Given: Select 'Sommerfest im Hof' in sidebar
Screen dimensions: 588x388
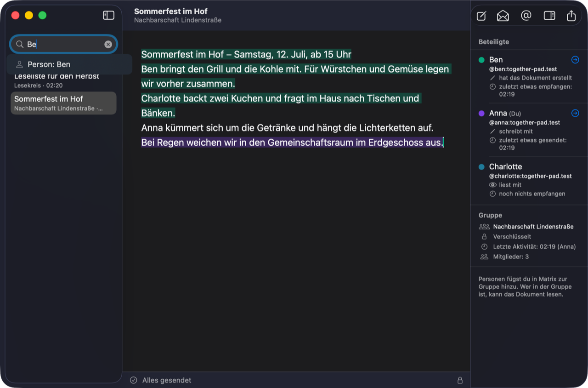Looking at the screenshot, I should pyautogui.click(x=63, y=103).
